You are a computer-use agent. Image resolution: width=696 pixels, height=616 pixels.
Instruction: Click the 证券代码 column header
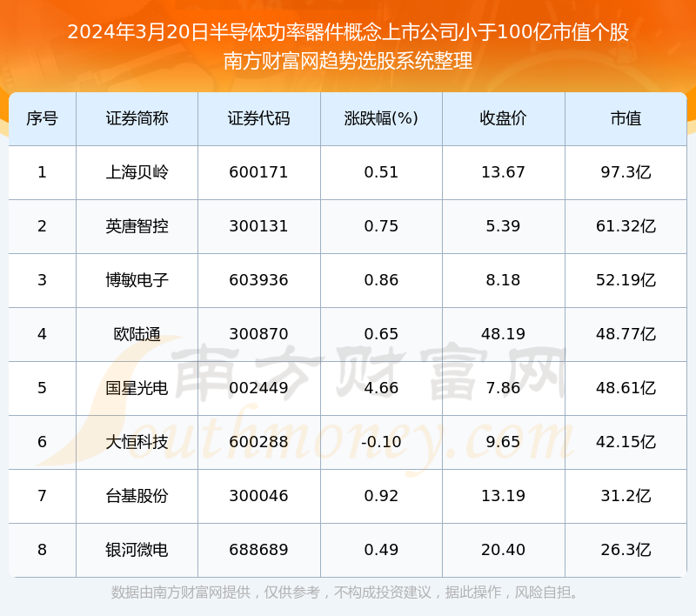(258, 118)
